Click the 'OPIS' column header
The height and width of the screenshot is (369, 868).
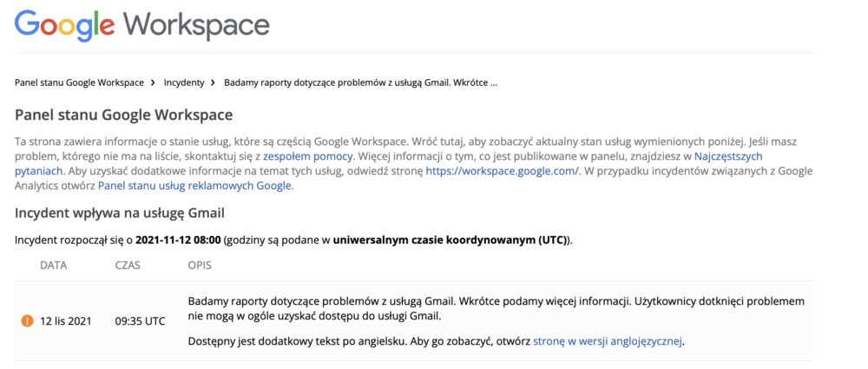point(200,266)
